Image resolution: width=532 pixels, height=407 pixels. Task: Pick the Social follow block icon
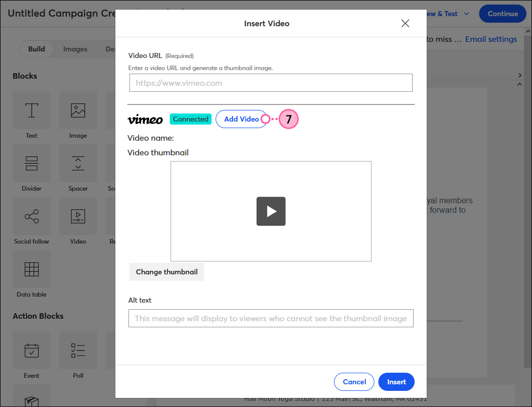point(32,216)
